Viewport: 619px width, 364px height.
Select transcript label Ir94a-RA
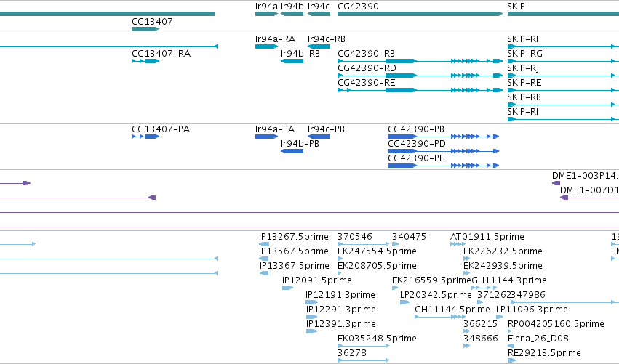pos(275,39)
